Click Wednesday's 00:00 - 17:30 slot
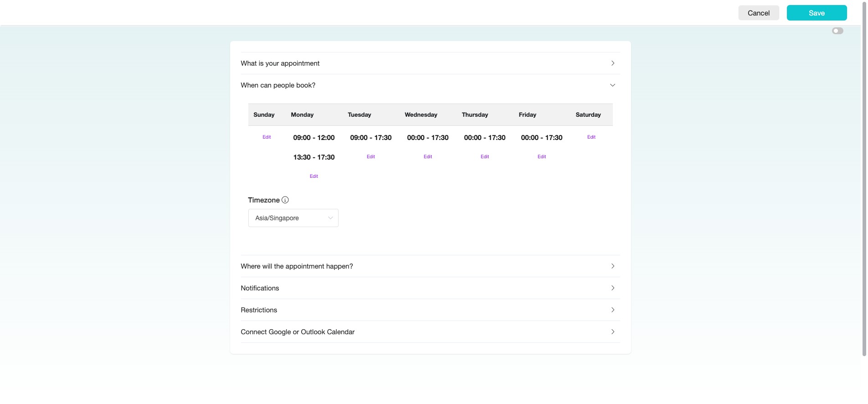 pyautogui.click(x=428, y=138)
